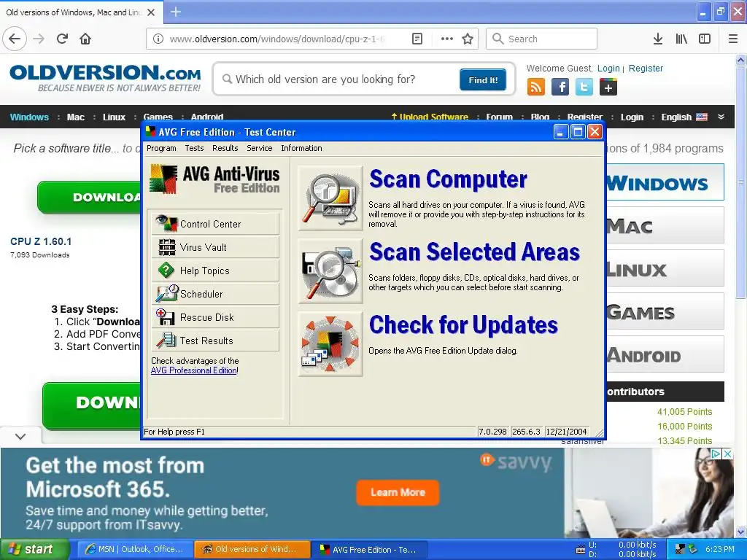Image resolution: width=747 pixels, height=560 pixels.
Task: Go back in the browser
Action: tap(15, 39)
